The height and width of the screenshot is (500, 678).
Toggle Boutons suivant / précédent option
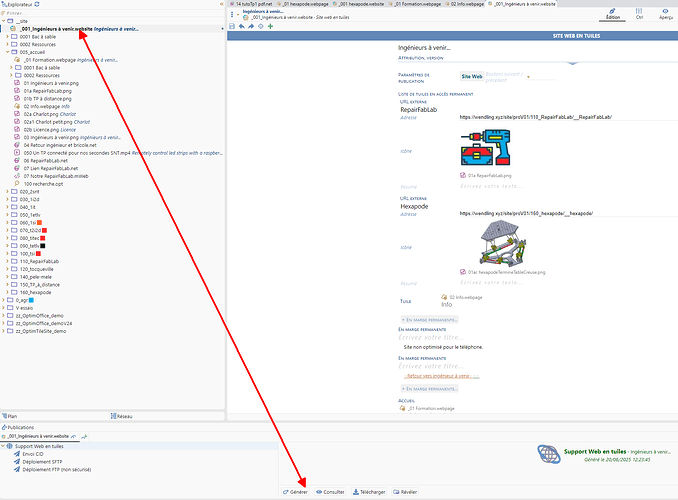coord(504,77)
